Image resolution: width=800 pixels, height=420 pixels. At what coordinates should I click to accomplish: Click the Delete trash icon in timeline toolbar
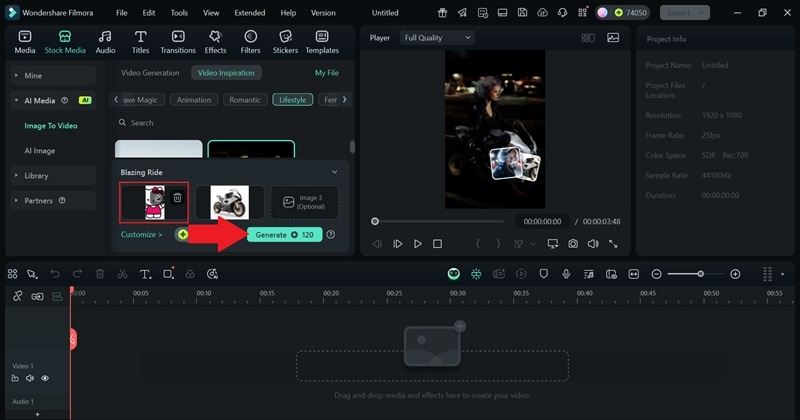[100, 274]
